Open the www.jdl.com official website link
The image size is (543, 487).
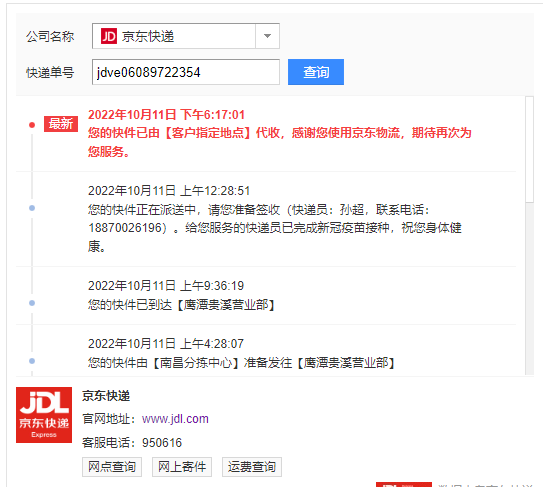pos(175,419)
